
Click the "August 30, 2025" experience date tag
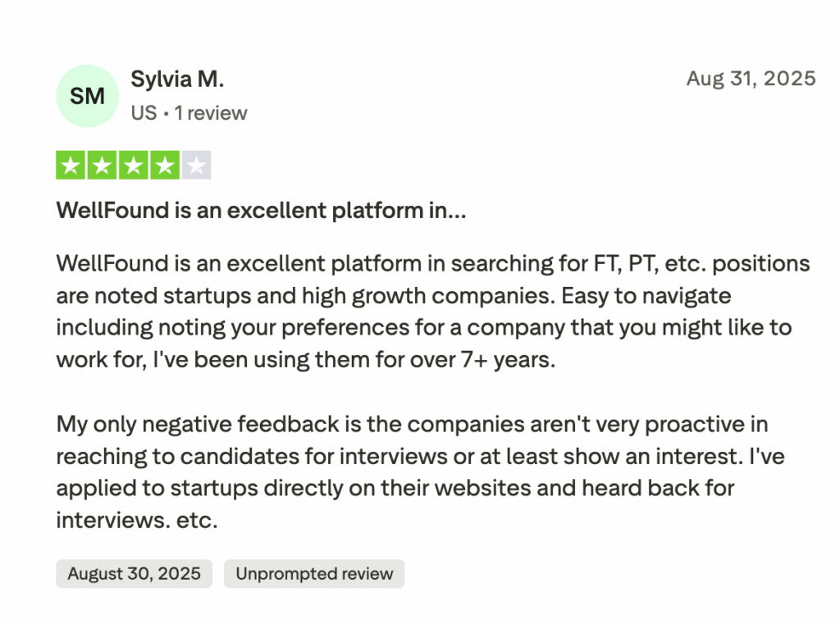coord(134,574)
